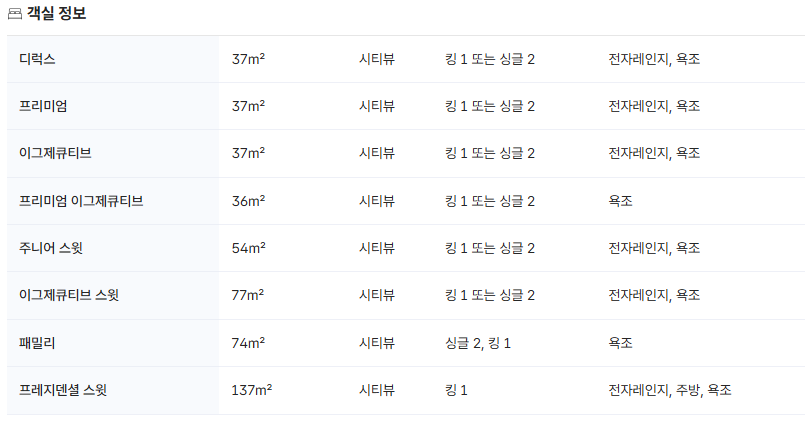Click the 36m² room size cell
This screenshot has width=805, height=425.
(x=248, y=201)
